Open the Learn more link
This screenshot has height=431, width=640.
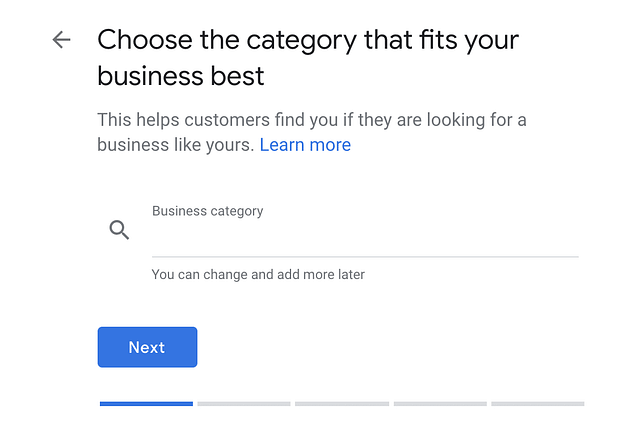coord(305,145)
